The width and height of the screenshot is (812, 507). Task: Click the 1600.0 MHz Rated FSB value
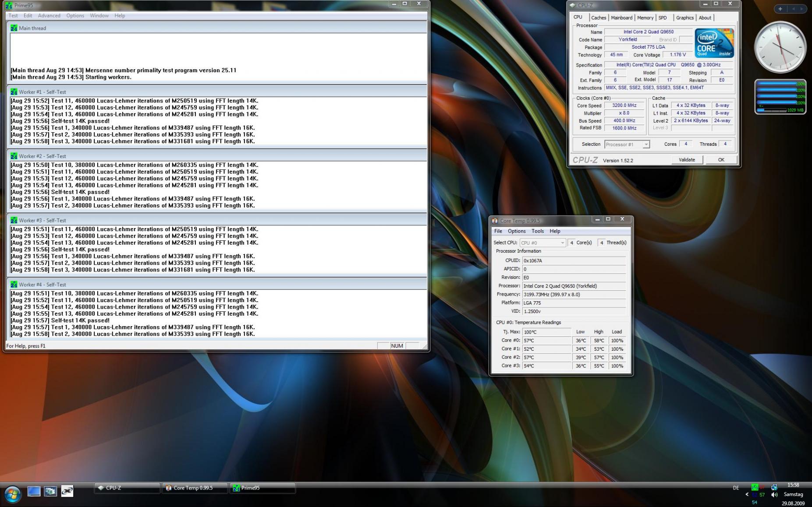click(624, 128)
